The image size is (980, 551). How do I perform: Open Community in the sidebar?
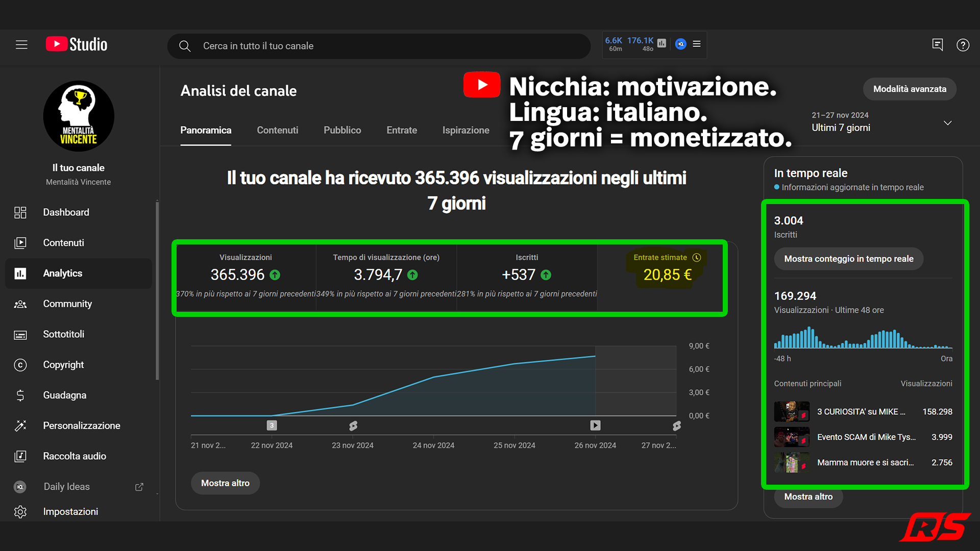(79, 304)
